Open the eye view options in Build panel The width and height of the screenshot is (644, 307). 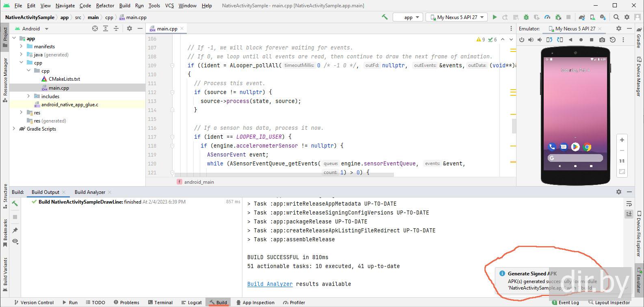coord(15,241)
